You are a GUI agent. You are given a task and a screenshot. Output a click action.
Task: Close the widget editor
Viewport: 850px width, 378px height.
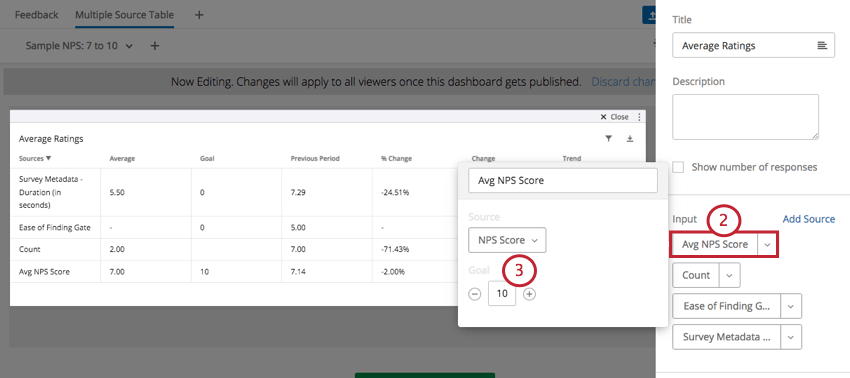(x=614, y=117)
